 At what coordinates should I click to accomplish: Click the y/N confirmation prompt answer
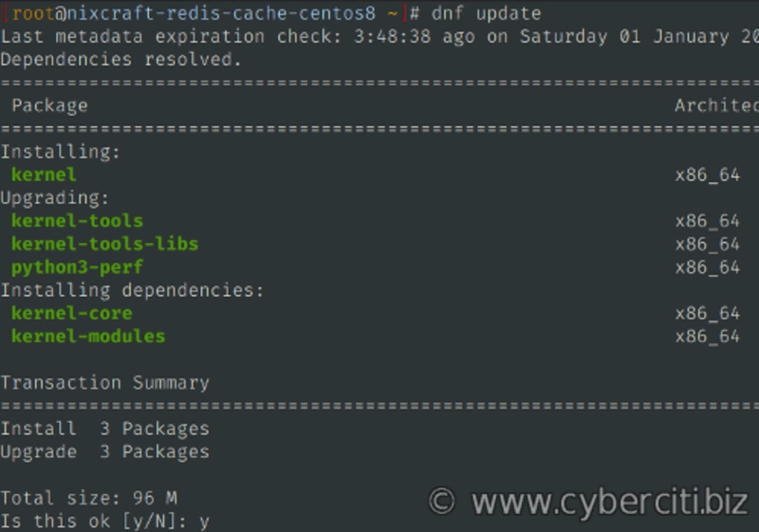203,521
